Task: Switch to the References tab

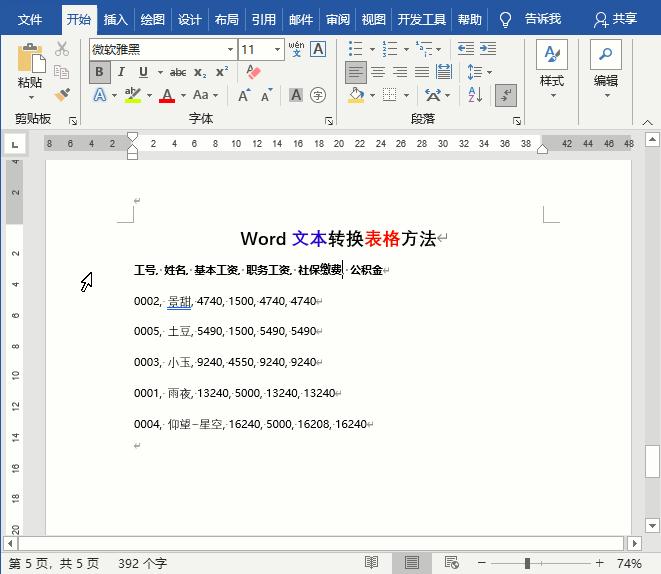Action: [263, 19]
